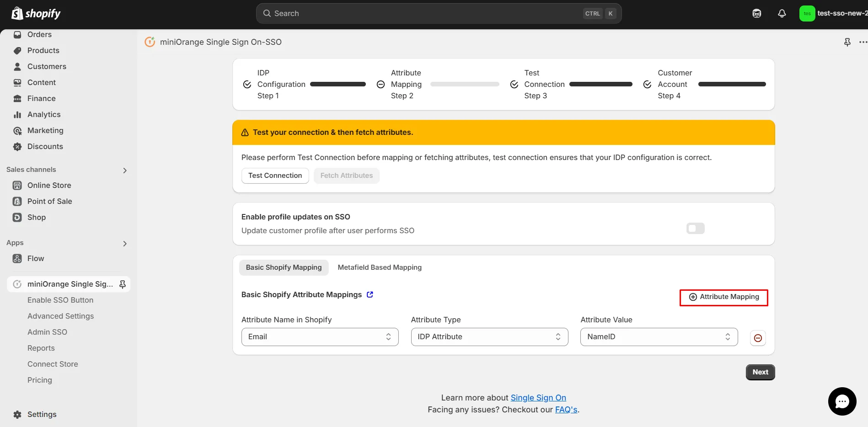This screenshot has height=427, width=868.
Task: Open Admin SSO submenu item
Action: pyautogui.click(x=47, y=332)
